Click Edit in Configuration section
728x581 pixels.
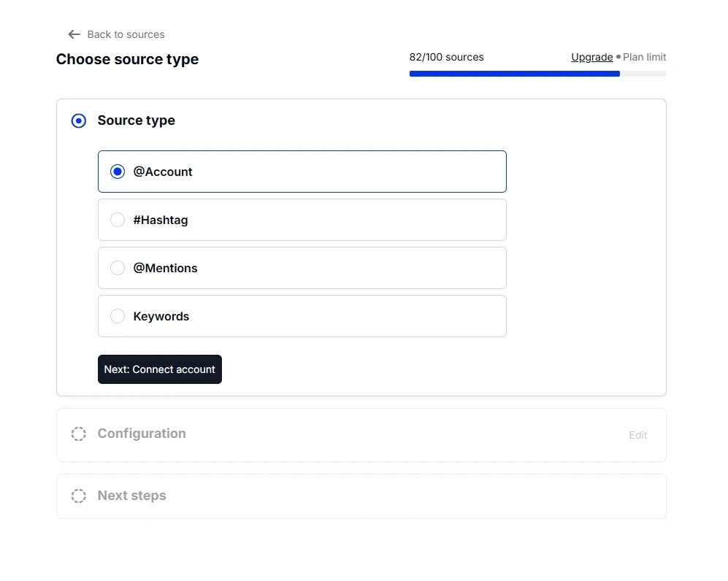pyautogui.click(x=638, y=435)
